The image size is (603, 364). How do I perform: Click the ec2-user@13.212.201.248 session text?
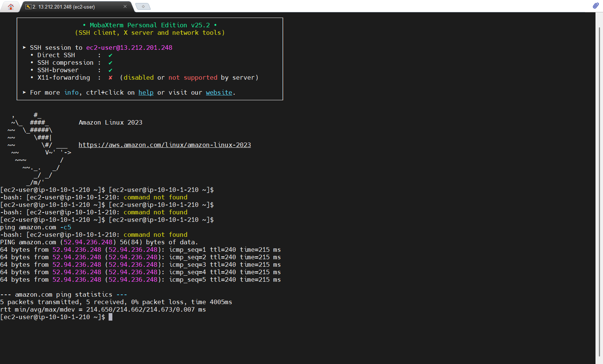129,48
